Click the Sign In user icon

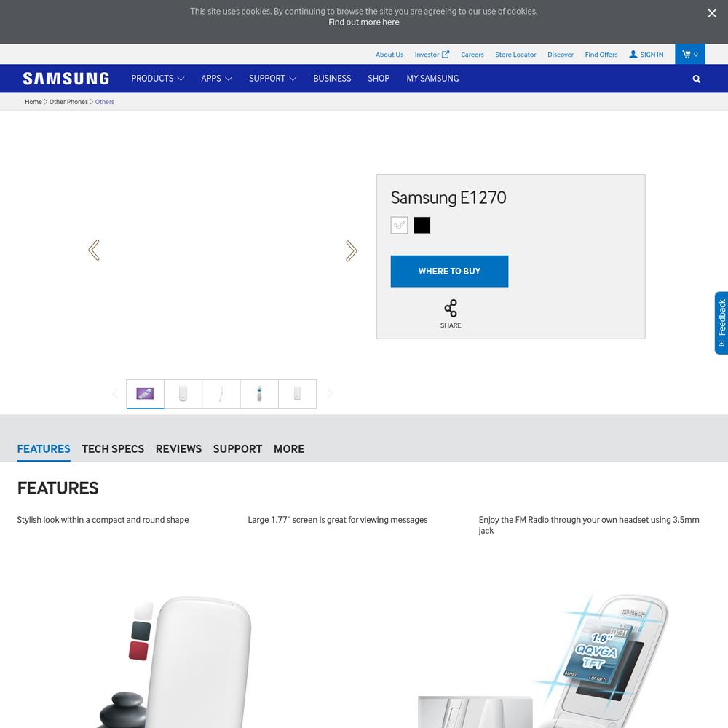(x=633, y=55)
